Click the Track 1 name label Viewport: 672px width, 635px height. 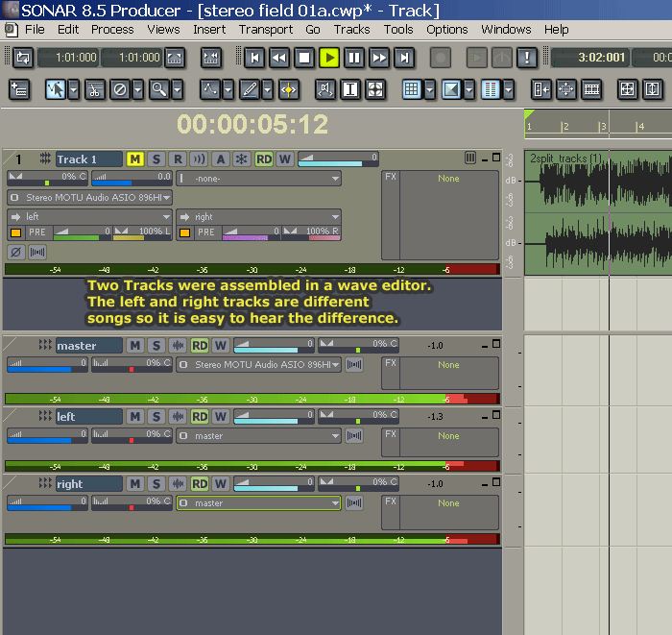click(x=87, y=159)
